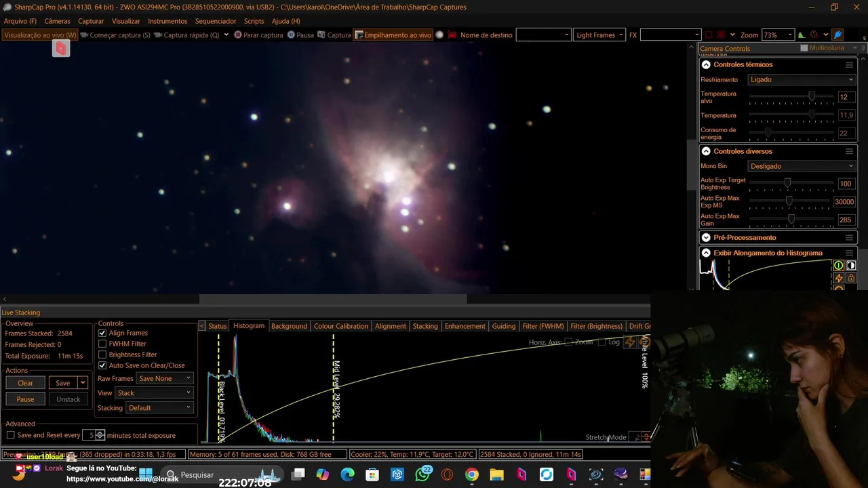Open the Zoom 73% dropdown

pyautogui.click(x=778, y=35)
